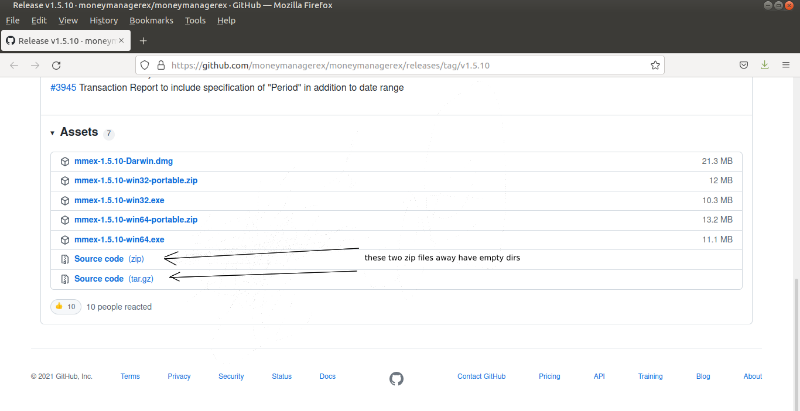Open issue #3945 link

[x=63, y=88]
